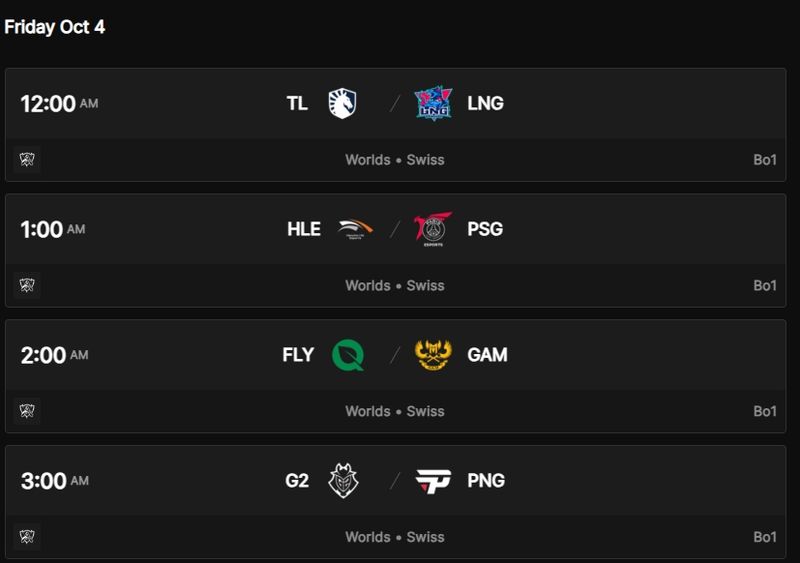This screenshot has width=800, height=563.
Task: Open Worlds • Swiss label under G2 match
Action: coord(395,538)
